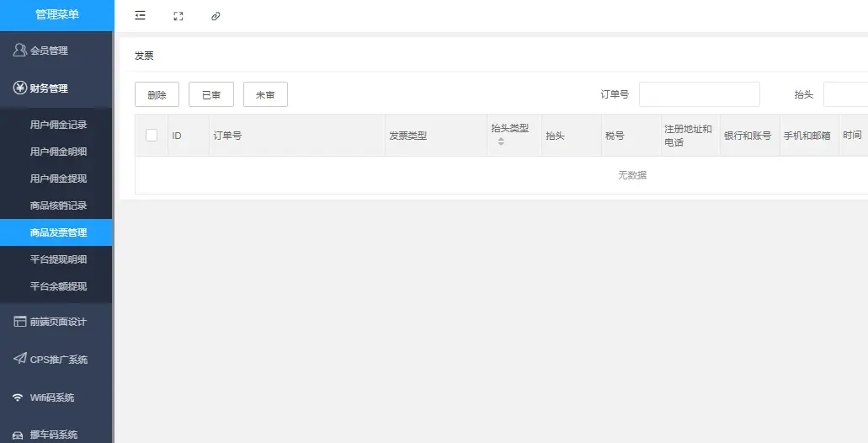Expand 前端页面设计 menu
This screenshot has width=868, height=443.
point(56,322)
